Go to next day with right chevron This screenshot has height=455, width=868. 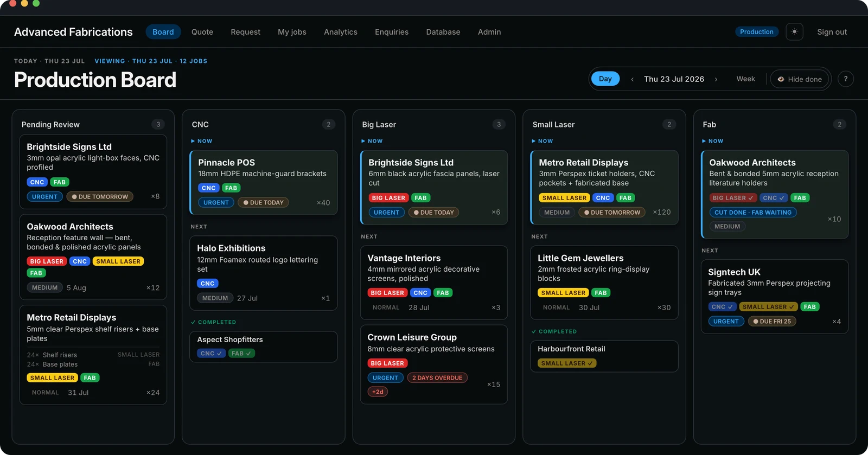[716, 79]
